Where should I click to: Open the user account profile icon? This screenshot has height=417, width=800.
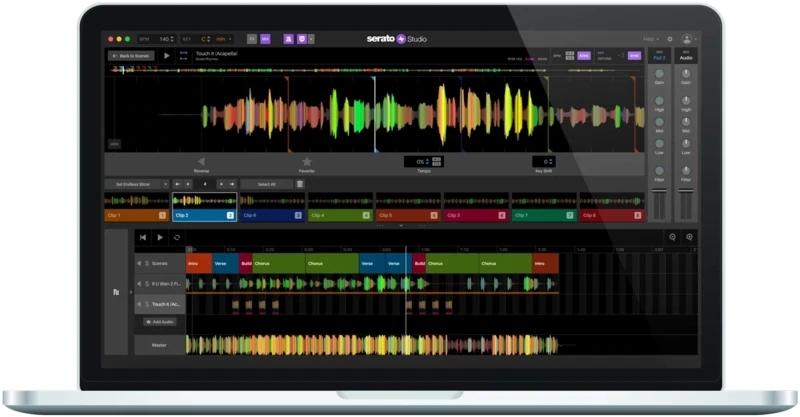click(687, 39)
